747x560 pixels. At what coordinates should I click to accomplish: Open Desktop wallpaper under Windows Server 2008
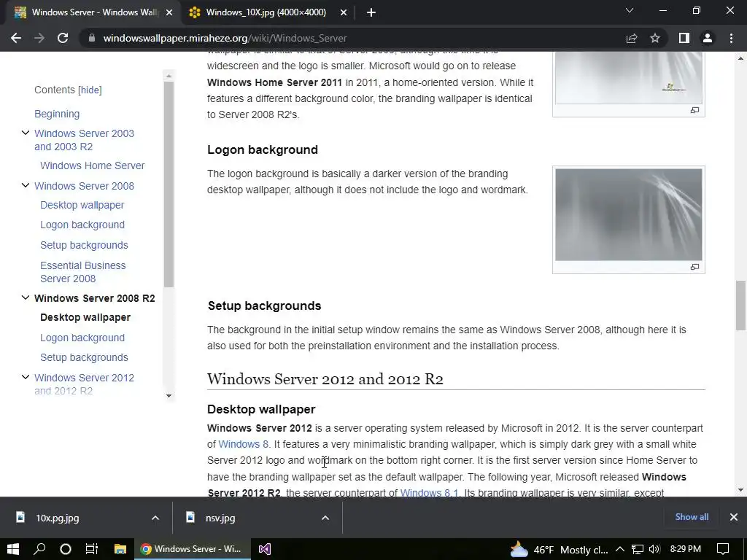82,205
